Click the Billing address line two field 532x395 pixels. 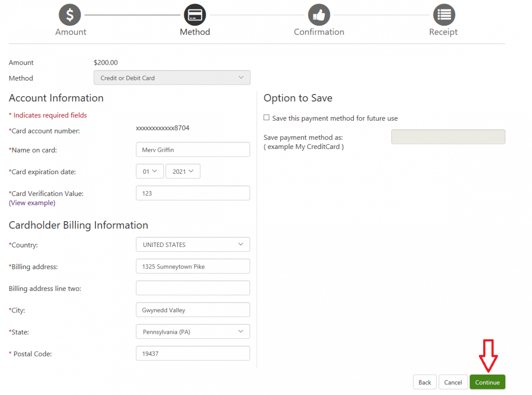pos(193,288)
